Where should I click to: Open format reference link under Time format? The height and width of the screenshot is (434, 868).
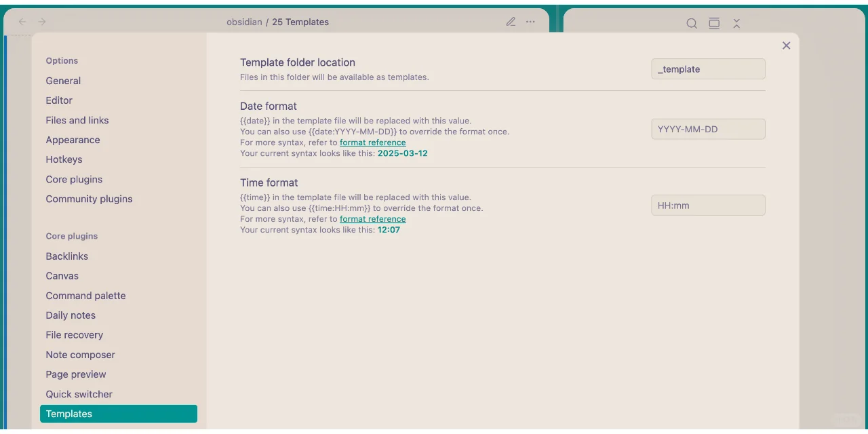(x=373, y=219)
